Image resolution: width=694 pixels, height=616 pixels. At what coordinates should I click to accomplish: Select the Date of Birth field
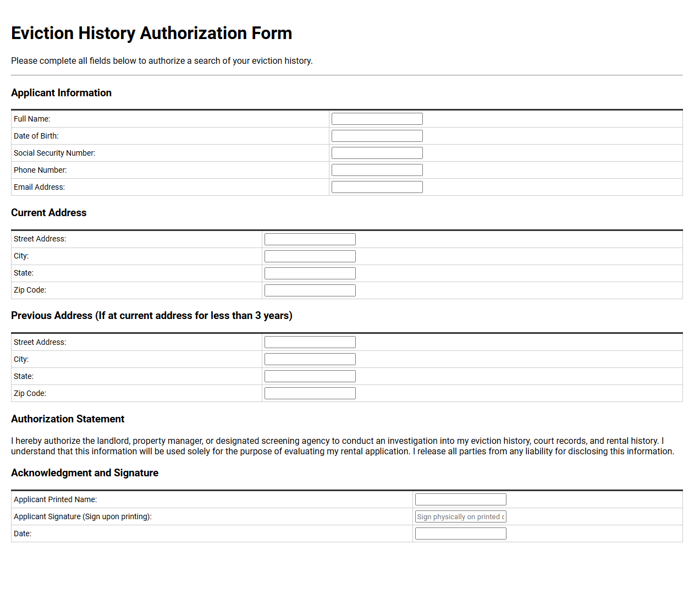point(377,136)
